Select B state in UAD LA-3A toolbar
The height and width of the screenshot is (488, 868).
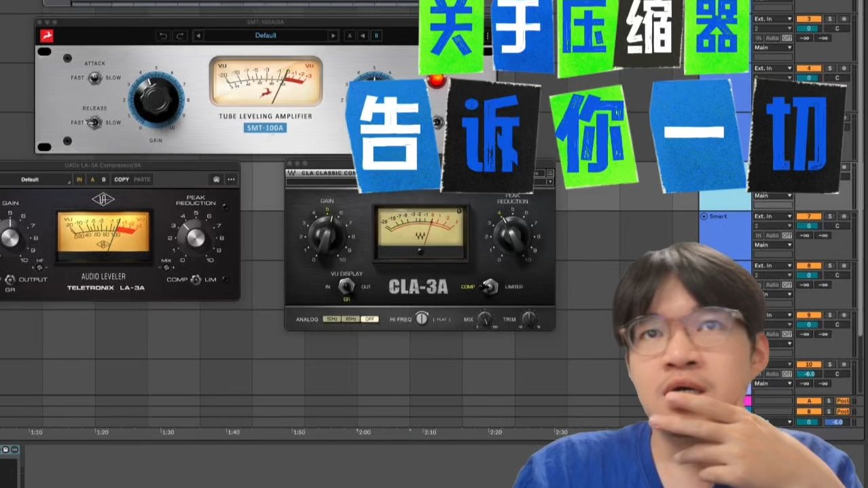click(104, 179)
